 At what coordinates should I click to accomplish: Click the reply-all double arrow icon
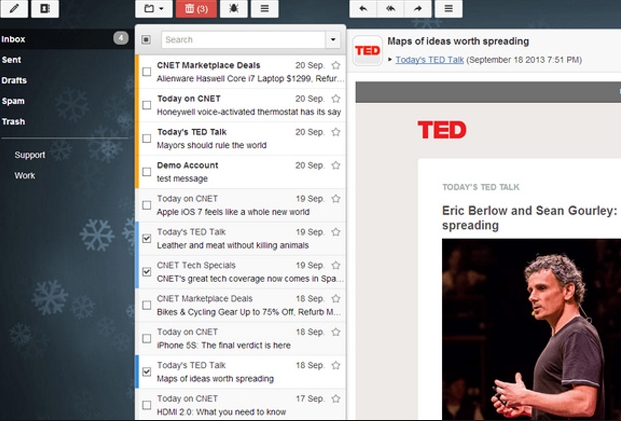tap(391, 8)
